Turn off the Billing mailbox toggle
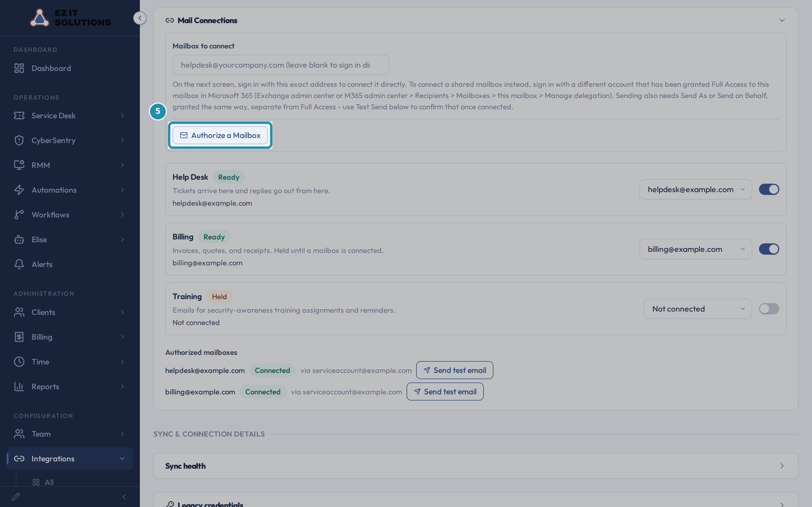 pos(769,249)
